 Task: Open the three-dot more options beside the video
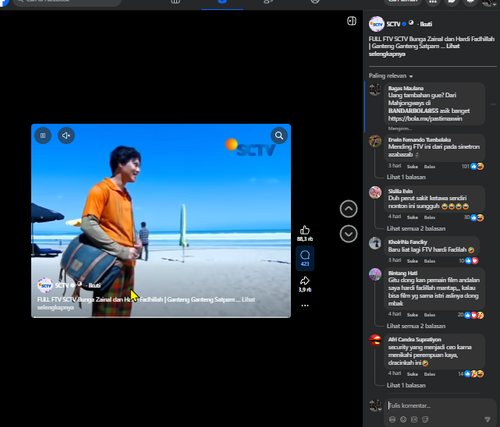pyautogui.click(x=305, y=305)
